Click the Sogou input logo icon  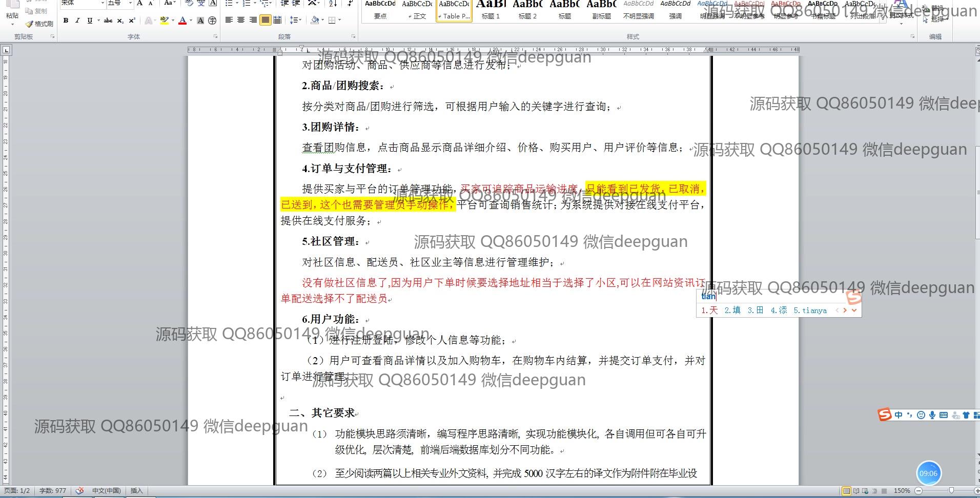click(x=884, y=414)
